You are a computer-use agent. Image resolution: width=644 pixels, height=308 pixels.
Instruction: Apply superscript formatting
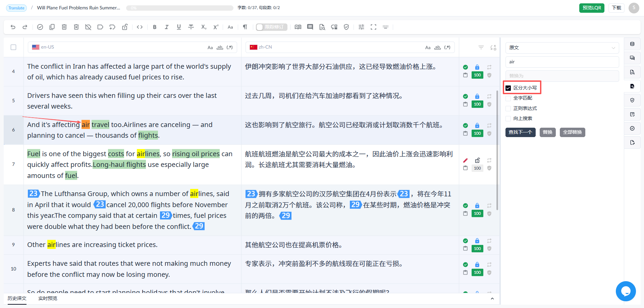pyautogui.click(x=216, y=27)
